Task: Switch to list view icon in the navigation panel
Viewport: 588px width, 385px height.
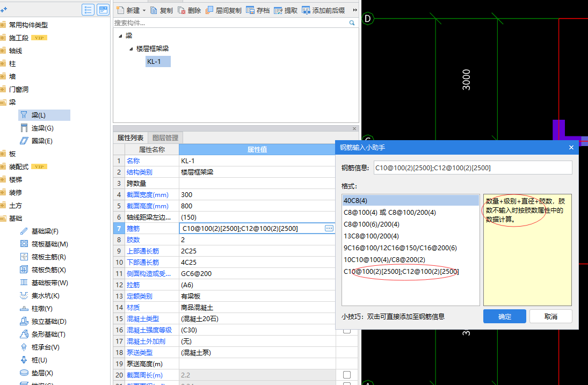Action: coord(88,10)
